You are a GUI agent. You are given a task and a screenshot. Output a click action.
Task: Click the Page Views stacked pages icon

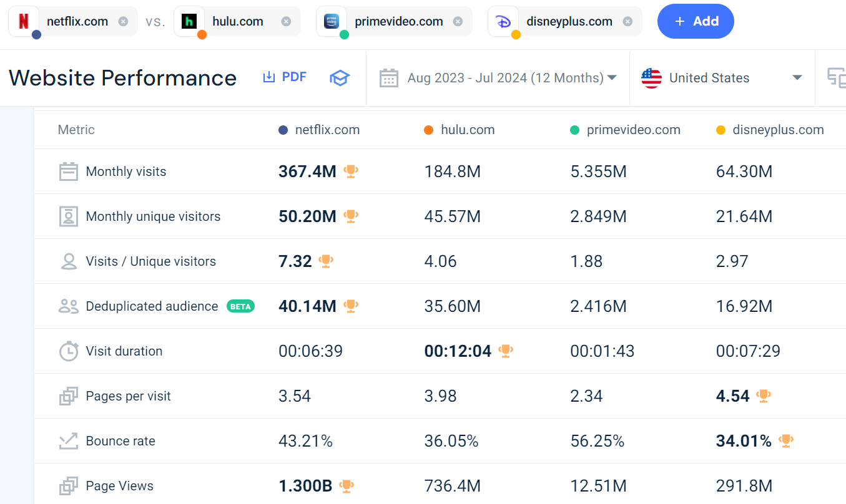(68, 486)
